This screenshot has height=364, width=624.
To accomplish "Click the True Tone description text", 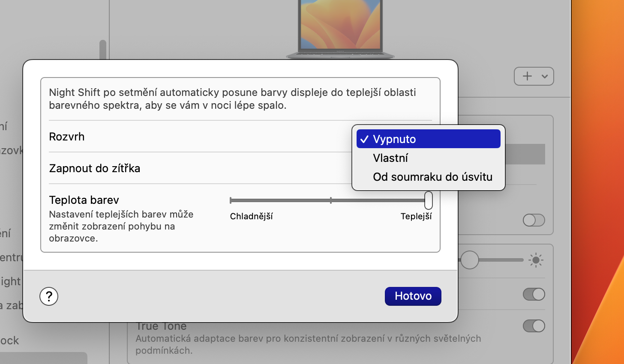I will (308, 344).
